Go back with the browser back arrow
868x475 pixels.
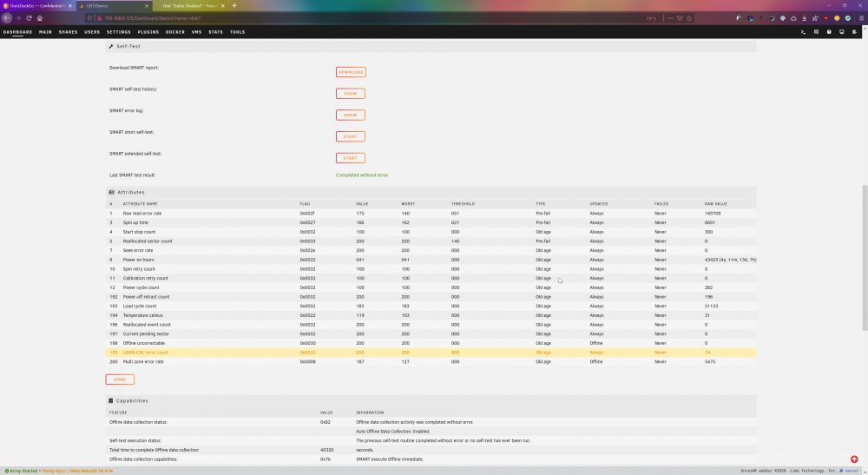click(7, 17)
